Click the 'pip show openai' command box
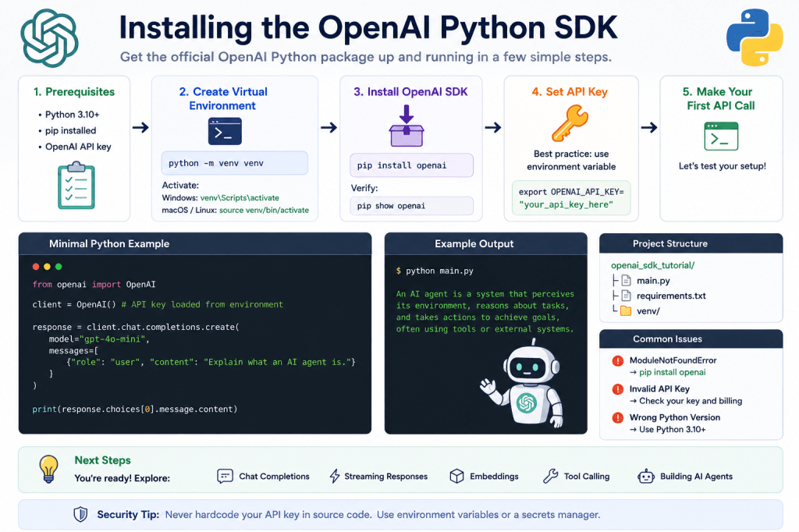Screen dimensions: 799x532 411,206
